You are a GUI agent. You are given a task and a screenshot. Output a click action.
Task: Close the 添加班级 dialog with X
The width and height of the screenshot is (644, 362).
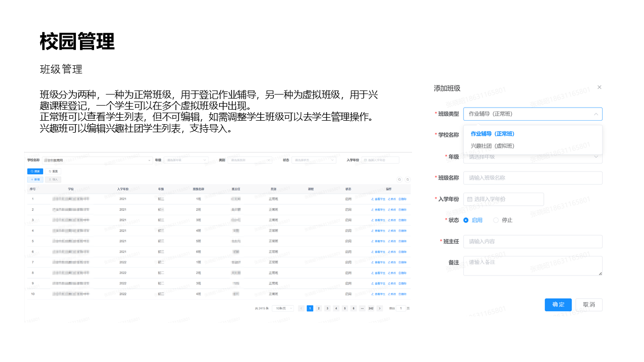coord(599,87)
